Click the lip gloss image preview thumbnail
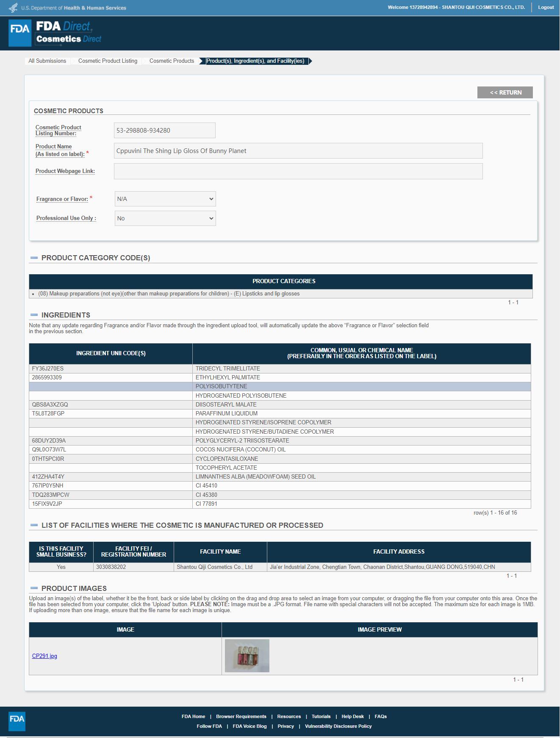Image resolution: width=560 pixels, height=738 pixels. click(247, 656)
